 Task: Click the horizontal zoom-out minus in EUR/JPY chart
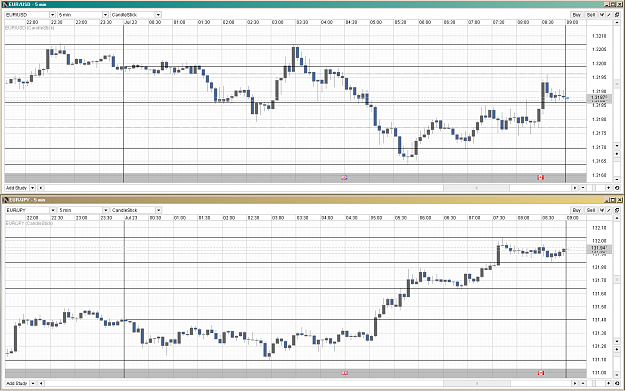[x=583, y=383]
